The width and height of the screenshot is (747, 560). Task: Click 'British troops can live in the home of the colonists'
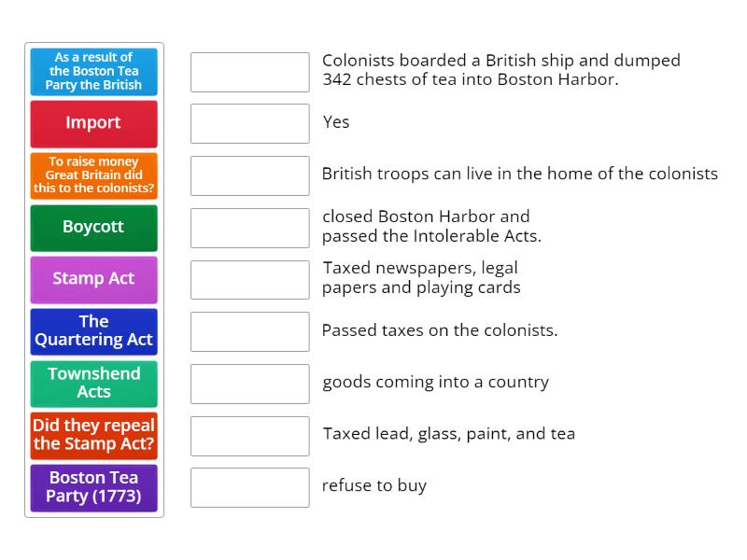(x=519, y=174)
